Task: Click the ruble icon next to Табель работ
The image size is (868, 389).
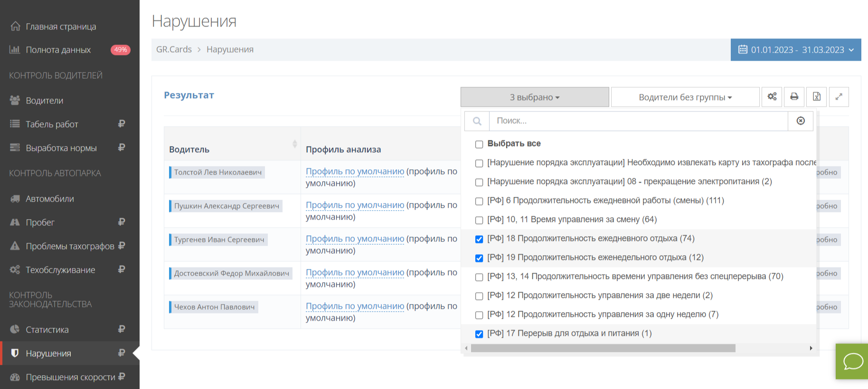Action: [122, 124]
